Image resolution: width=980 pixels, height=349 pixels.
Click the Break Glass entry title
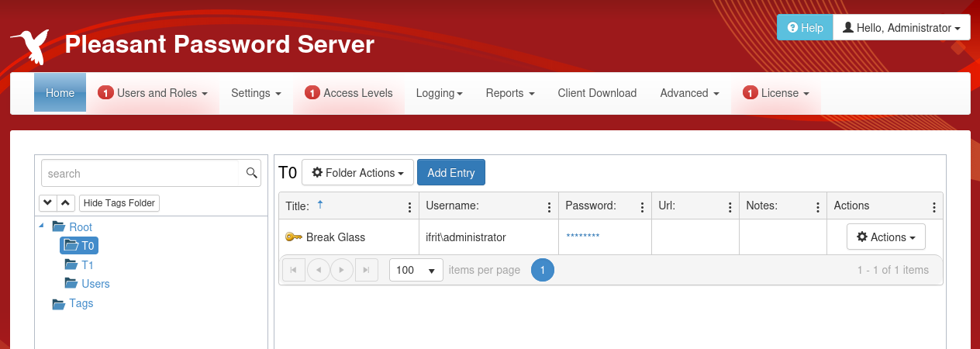(x=336, y=237)
